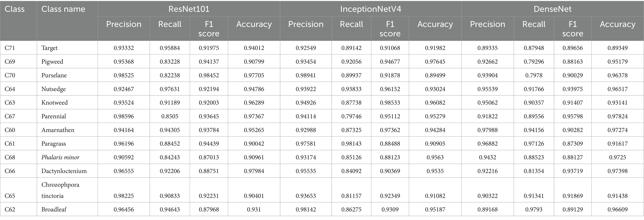Click the Accuracy header under DenseNet

618,24
